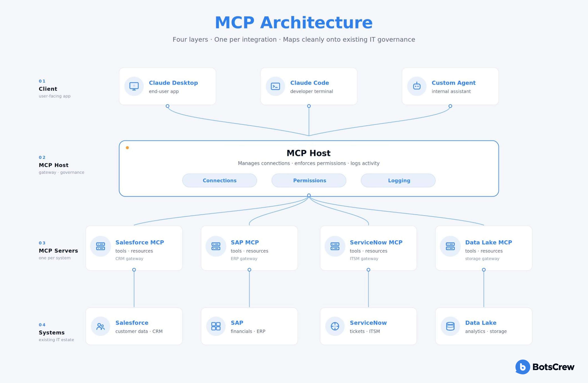Screen dimensions: 588x383
Task: Click the ServiceNow crosshair icon
Action: pyautogui.click(x=335, y=326)
